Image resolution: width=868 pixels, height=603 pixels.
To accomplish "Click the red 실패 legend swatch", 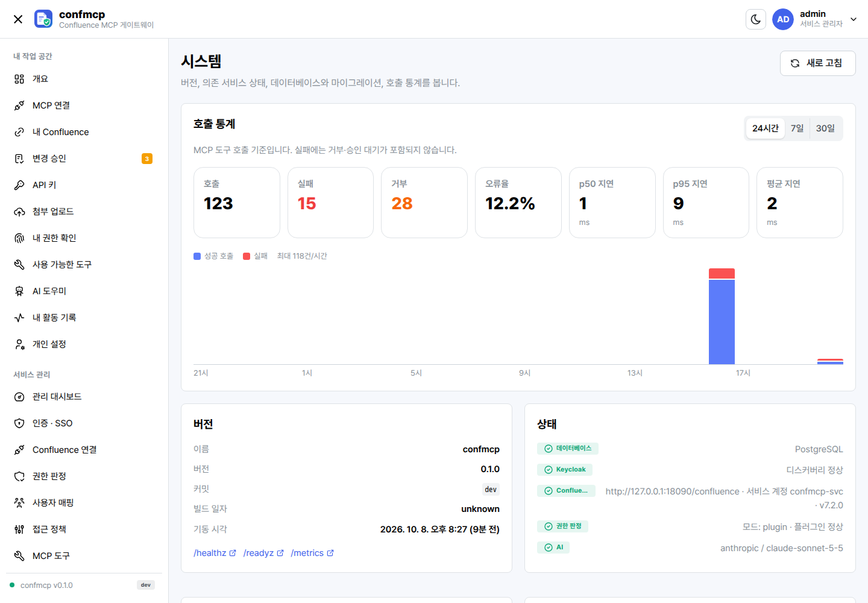I will click(247, 256).
